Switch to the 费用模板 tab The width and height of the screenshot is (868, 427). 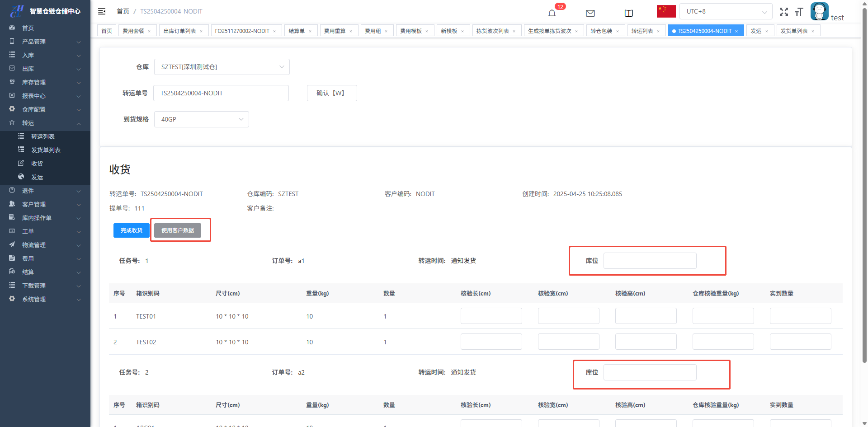click(x=410, y=31)
